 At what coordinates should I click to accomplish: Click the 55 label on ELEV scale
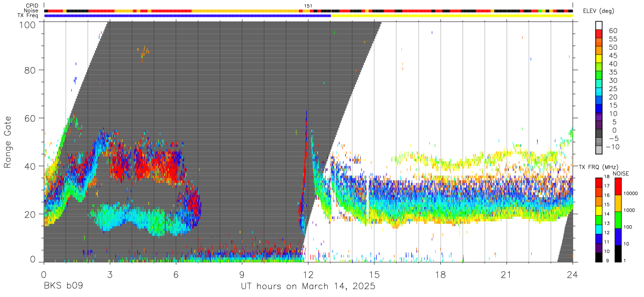tap(614, 39)
